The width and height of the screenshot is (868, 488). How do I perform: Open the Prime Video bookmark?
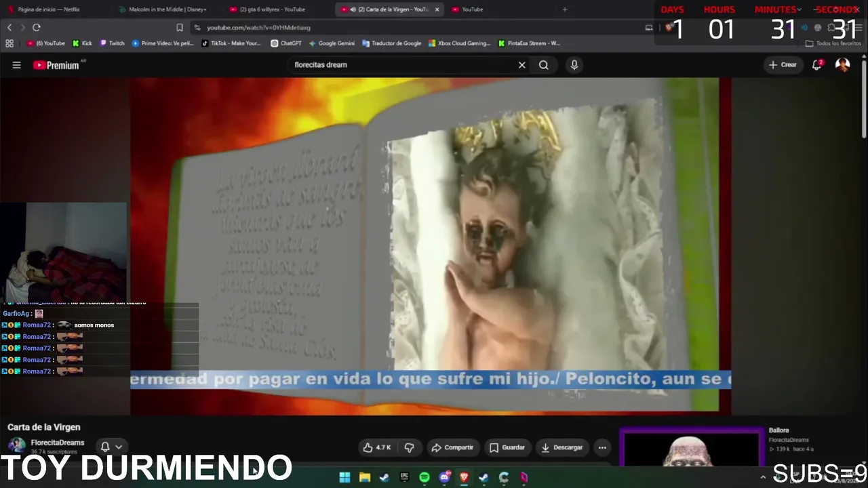tap(163, 43)
